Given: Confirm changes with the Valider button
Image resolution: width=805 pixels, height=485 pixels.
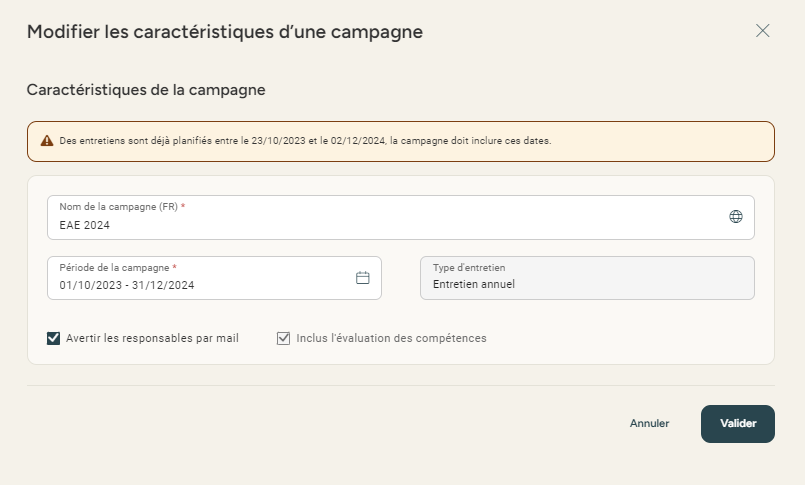Looking at the screenshot, I should 738,423.
